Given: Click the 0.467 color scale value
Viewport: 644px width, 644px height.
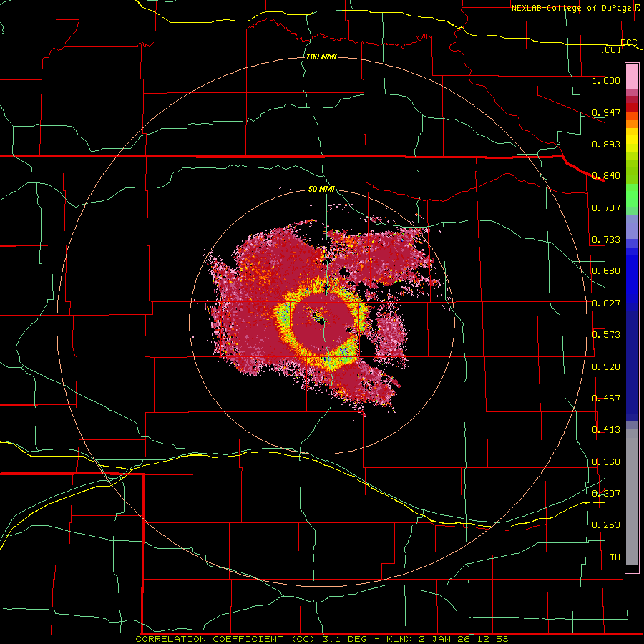Looking at the screenshot, I should coord(606,399).
